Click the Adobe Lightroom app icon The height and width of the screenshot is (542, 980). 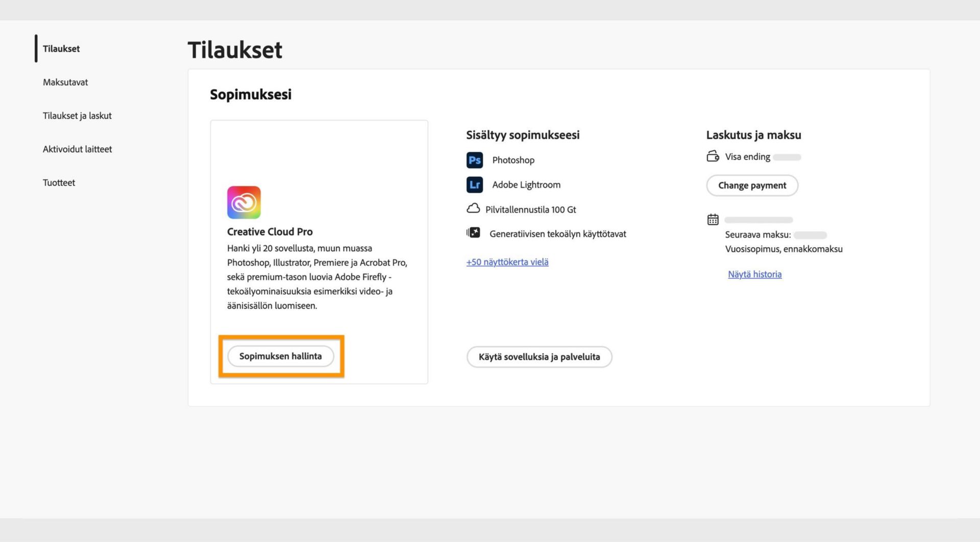[474, 184]
